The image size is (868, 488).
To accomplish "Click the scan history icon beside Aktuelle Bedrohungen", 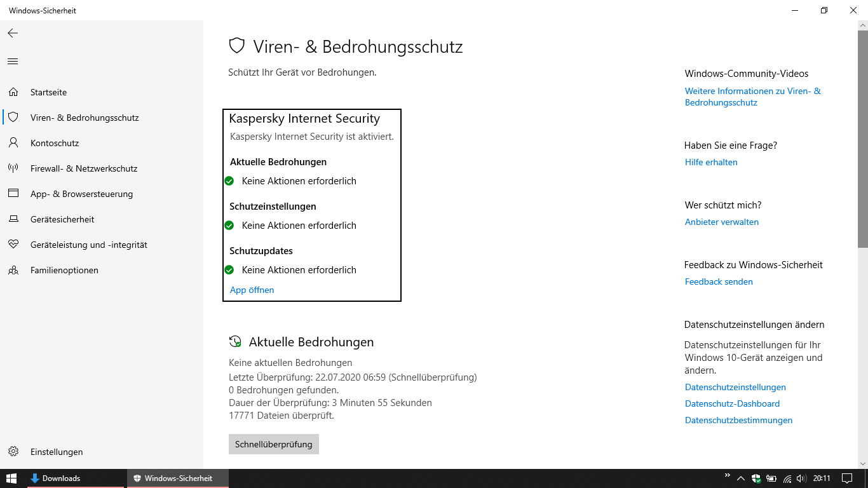I will click(235, 342).
